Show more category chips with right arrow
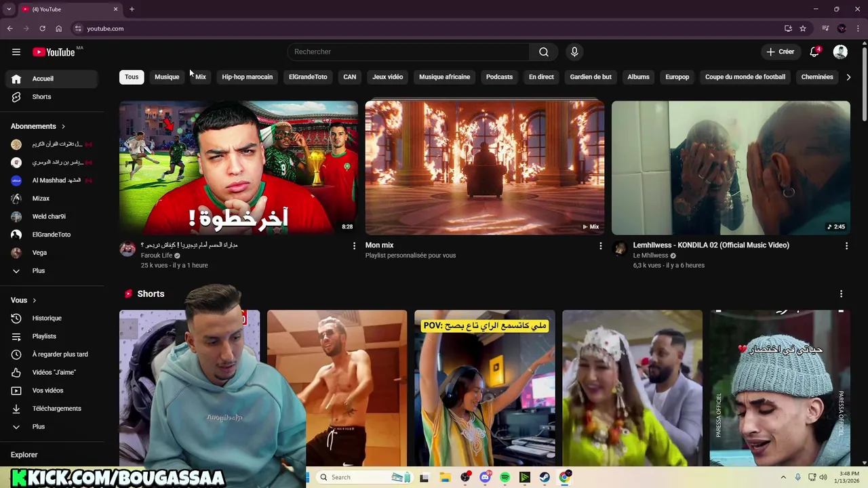868x488 pixels. (x=848, y=77)
